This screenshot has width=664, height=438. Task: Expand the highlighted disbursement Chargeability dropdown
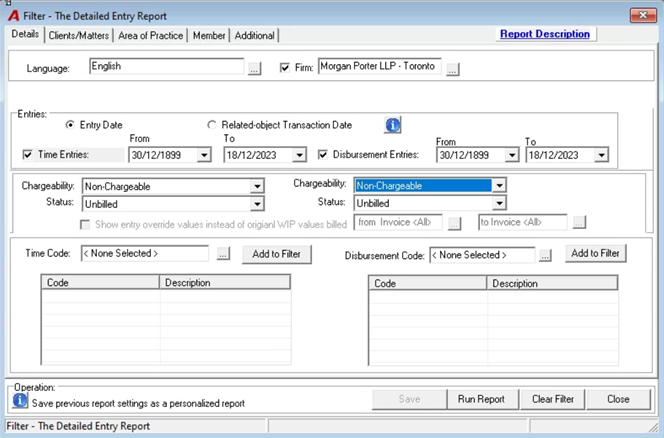point(500,186)
